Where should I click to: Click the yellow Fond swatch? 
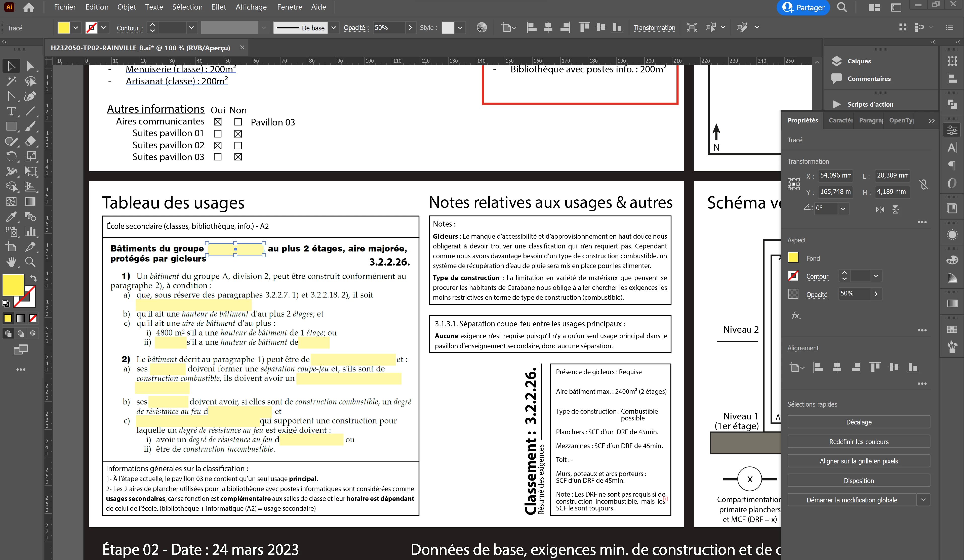point(793,258)
